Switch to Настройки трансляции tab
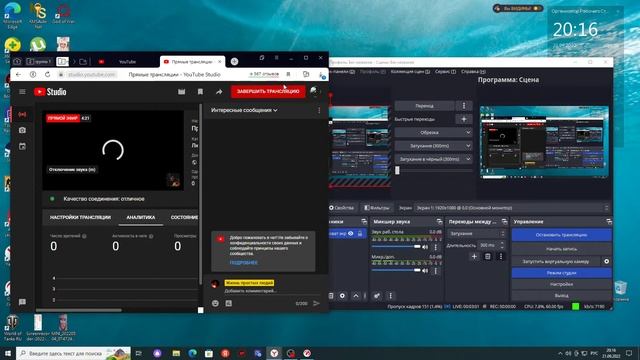The height and width of the screenshot is (360, 640). click(x=80, y=218)
